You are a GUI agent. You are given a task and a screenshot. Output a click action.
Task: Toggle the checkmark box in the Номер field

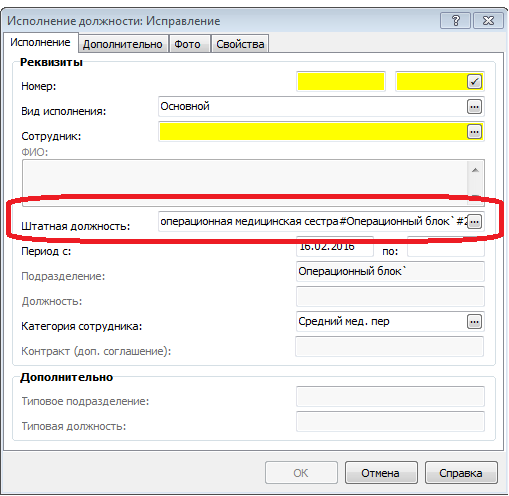click(x=474, y=82)
